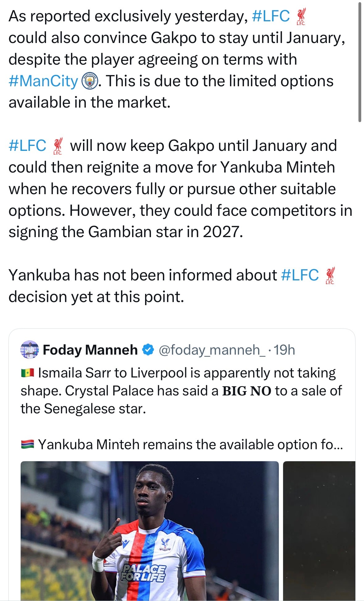Screen dimensions: 364x601
Task: Open the second dark image thumbnail
Action: (x=319, y=531)
